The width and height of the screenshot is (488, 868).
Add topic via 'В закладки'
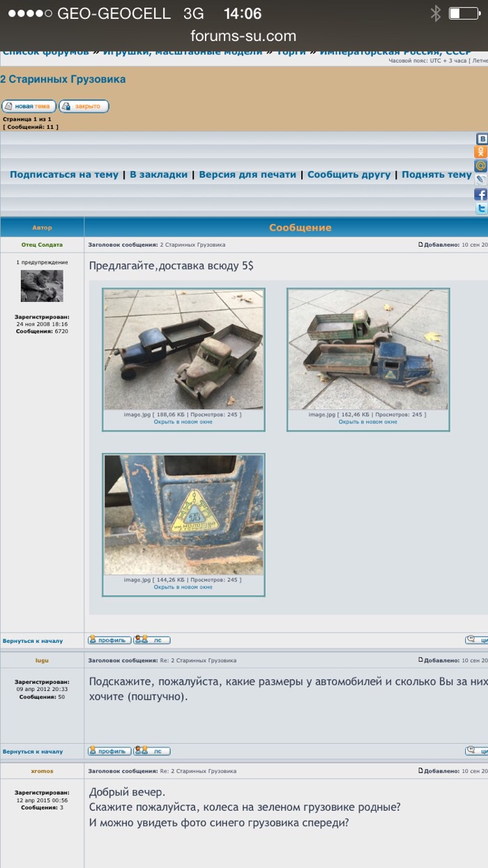pyautogui.click(x=159, y=174)
